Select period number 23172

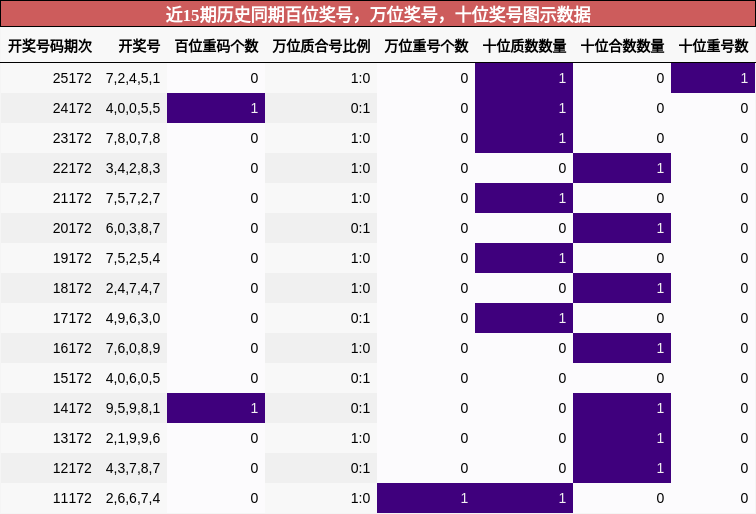tap(72, 138)
